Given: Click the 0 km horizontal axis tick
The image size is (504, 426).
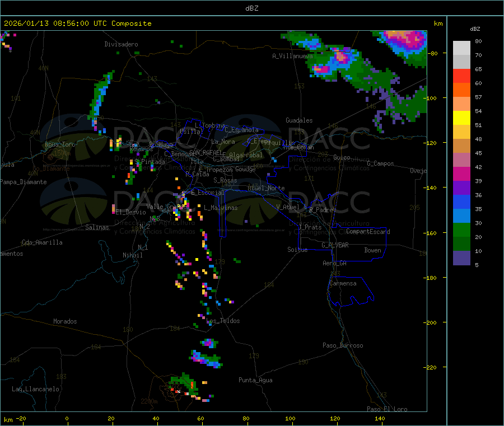Looking at the screenshot, I should [x=67, y=419].
